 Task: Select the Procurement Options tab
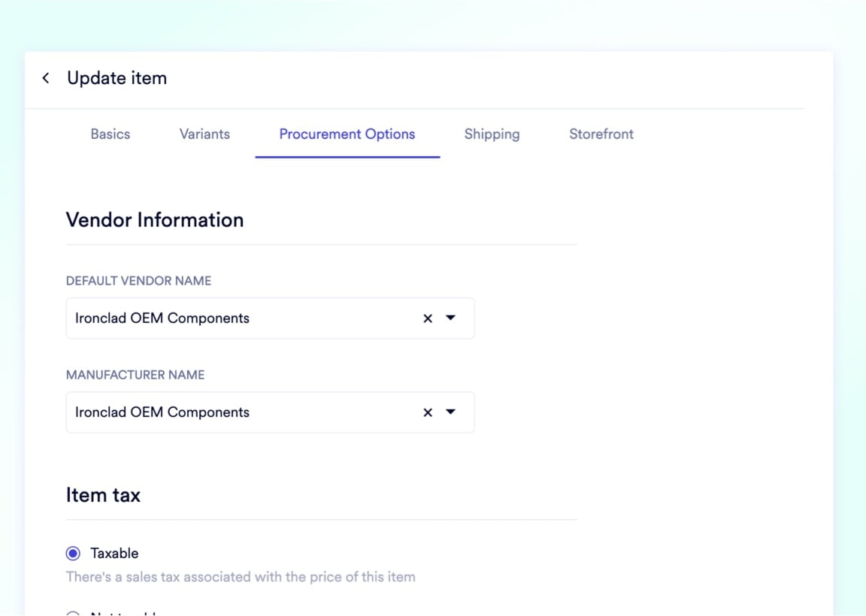pos(347,134)
